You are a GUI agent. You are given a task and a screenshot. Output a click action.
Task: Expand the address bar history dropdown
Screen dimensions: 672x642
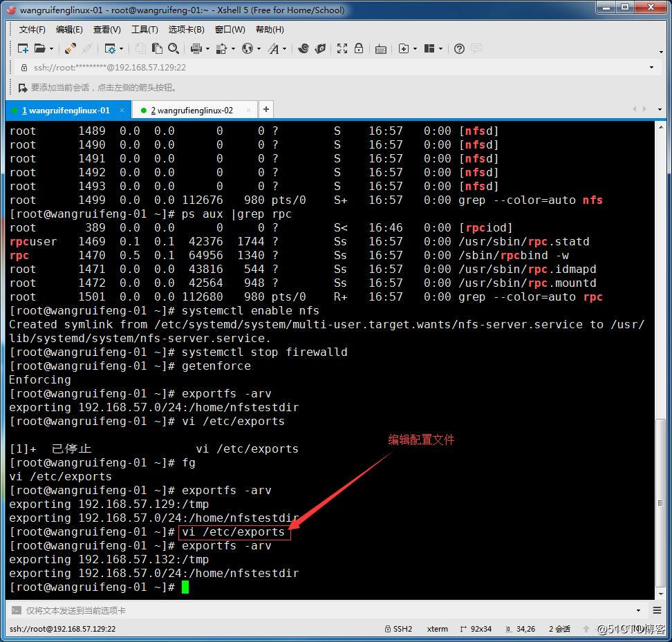point(651,67)
